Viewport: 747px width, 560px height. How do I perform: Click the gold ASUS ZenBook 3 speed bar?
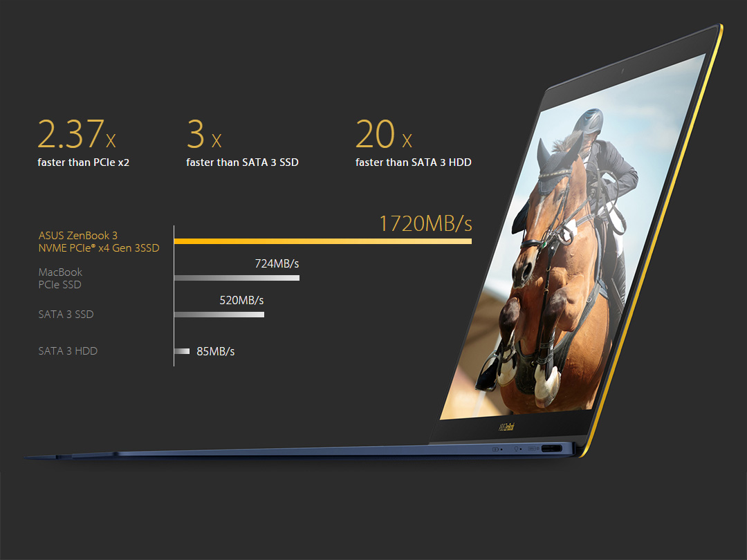[x=323, y=241]
